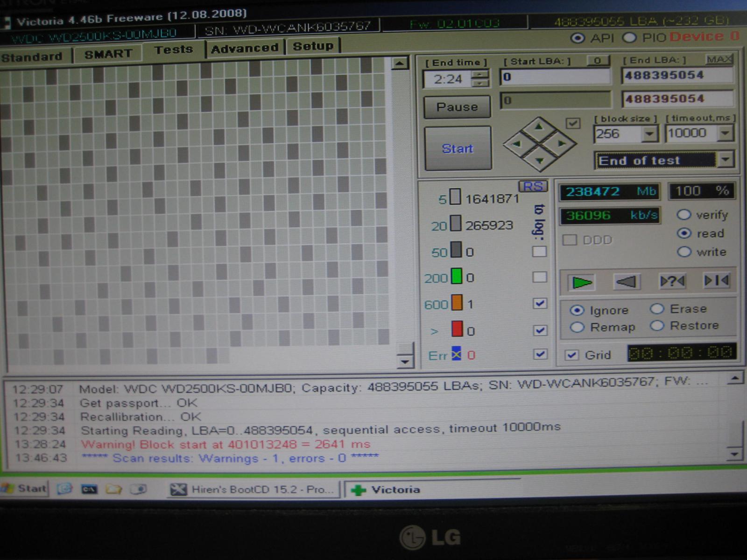This screenshot has width=747, height=560.
Task: Click the 20 ms block color swatch
Action: pyautogui.click(x=456, y=224)
